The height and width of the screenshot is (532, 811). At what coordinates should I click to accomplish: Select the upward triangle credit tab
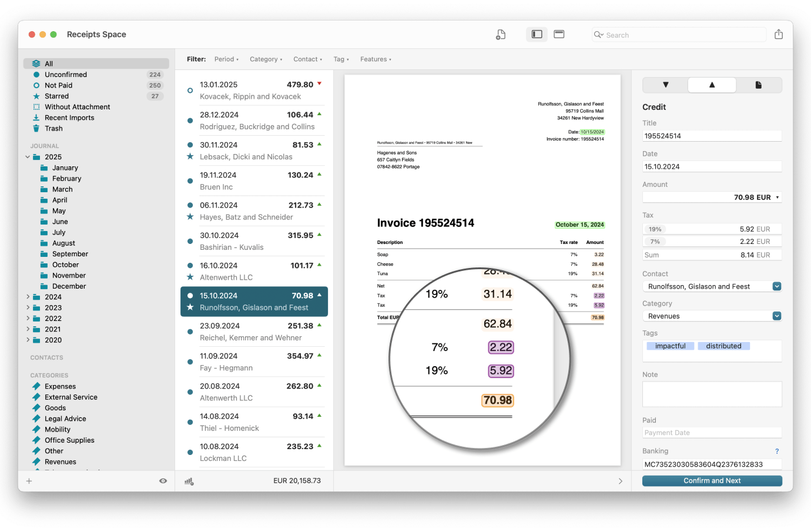tap(712, 85)
